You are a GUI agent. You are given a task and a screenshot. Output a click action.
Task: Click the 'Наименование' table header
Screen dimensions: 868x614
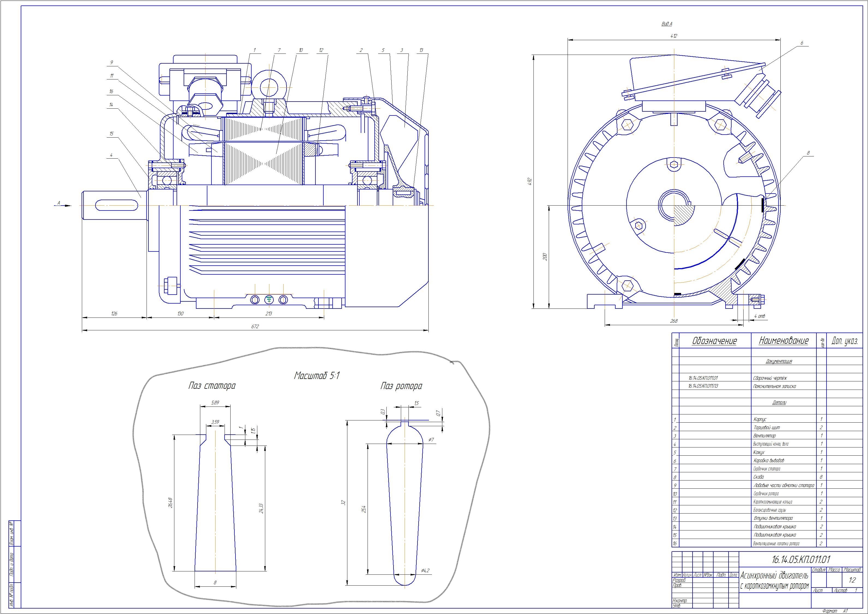[x=783, y=341]
